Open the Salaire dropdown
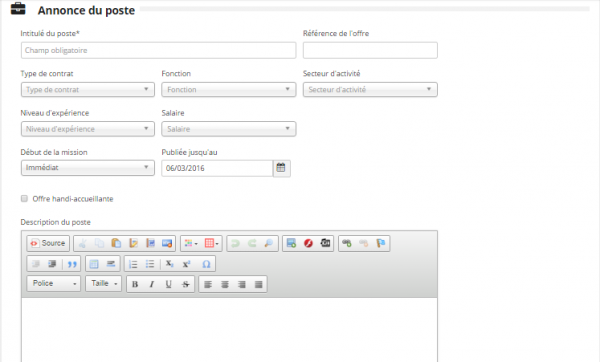The width and height of the screenshot is (600, 362). [x=229, y=129]
